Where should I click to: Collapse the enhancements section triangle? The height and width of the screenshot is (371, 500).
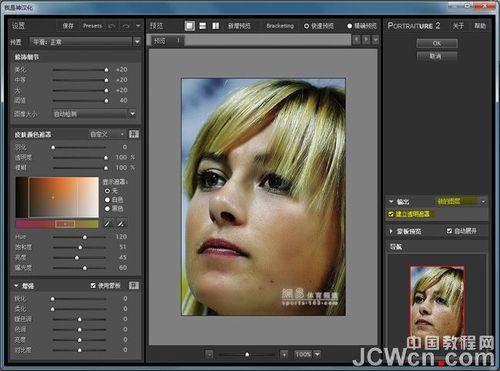[x=16, y=286]
